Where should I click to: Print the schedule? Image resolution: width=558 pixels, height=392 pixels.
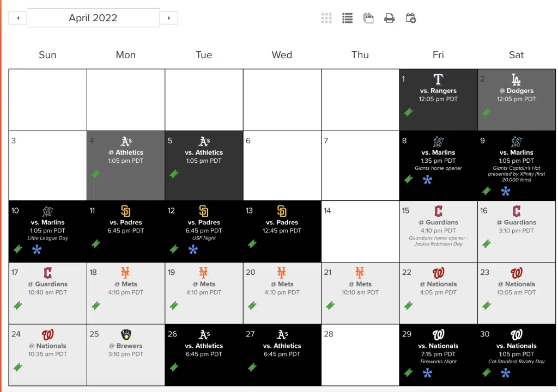coord(389,18)
